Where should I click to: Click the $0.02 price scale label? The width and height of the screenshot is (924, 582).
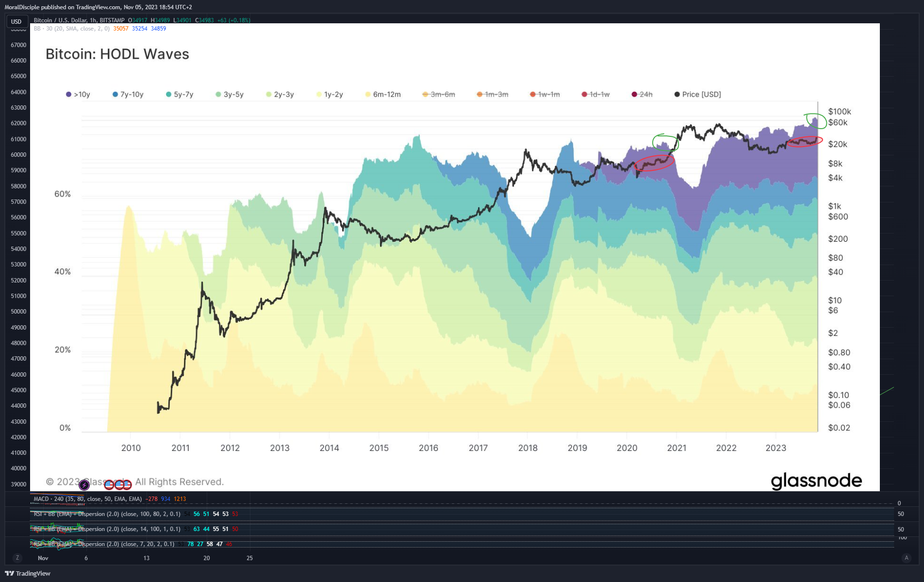[839, 428]
